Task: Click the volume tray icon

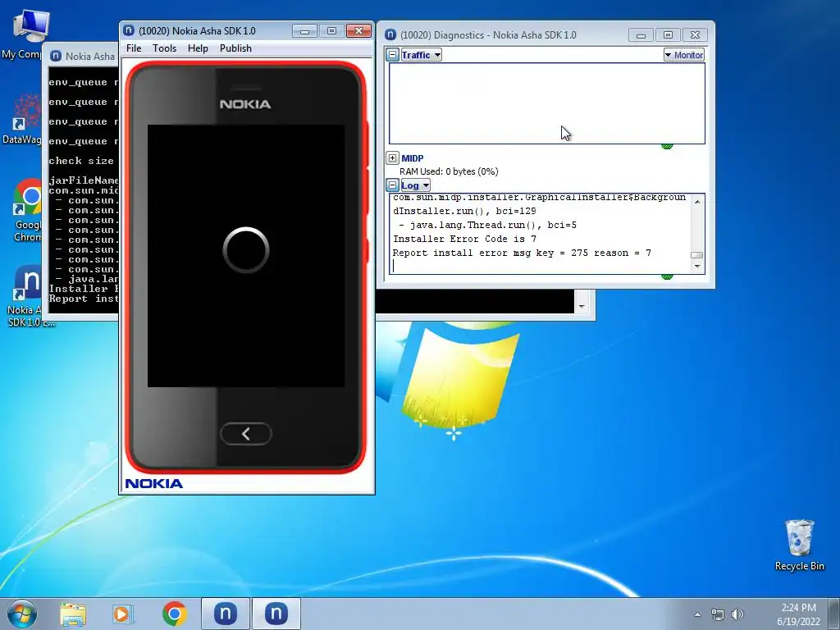Action: pos(737,614)
